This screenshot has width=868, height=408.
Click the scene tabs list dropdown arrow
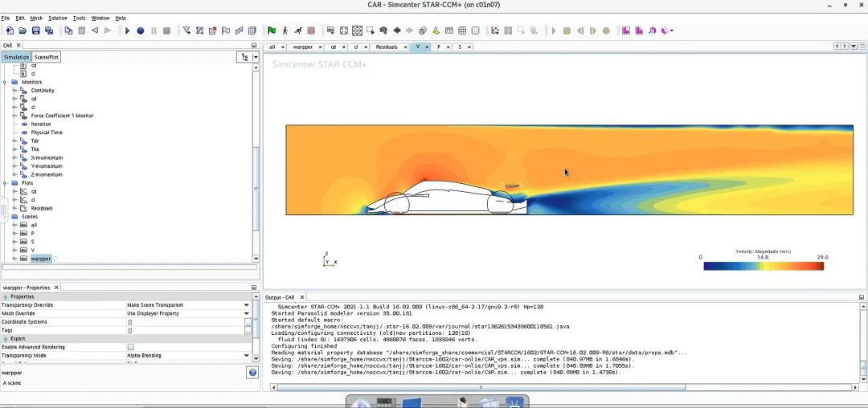pos(854,47)
